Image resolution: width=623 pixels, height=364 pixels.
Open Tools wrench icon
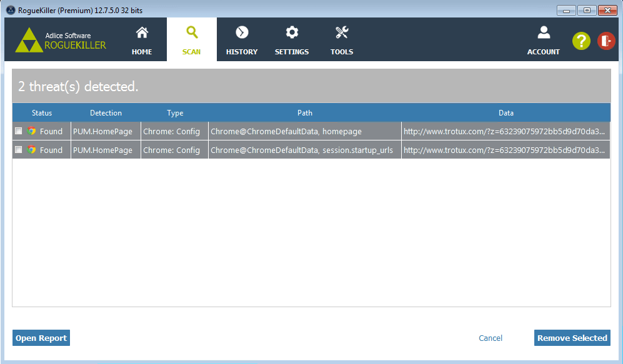click(342, 32)
